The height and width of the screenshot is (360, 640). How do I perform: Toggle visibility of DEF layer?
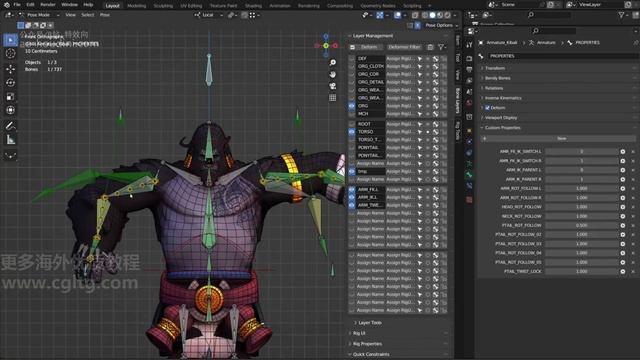352,59
